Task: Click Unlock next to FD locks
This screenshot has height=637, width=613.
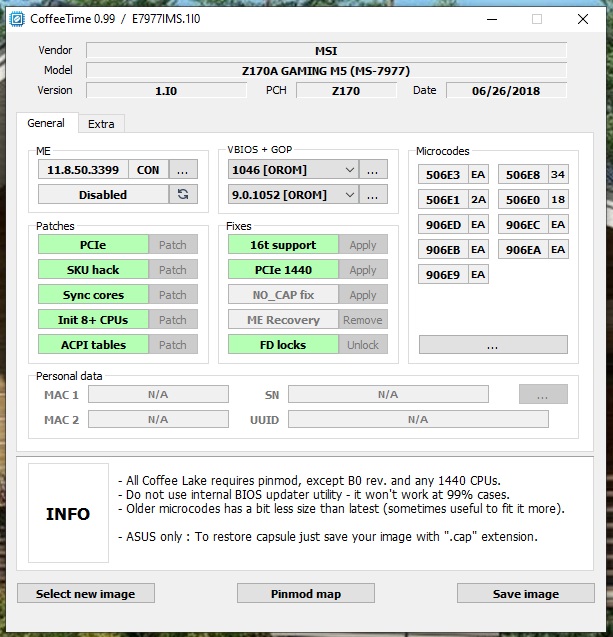Action: point(363,344)
